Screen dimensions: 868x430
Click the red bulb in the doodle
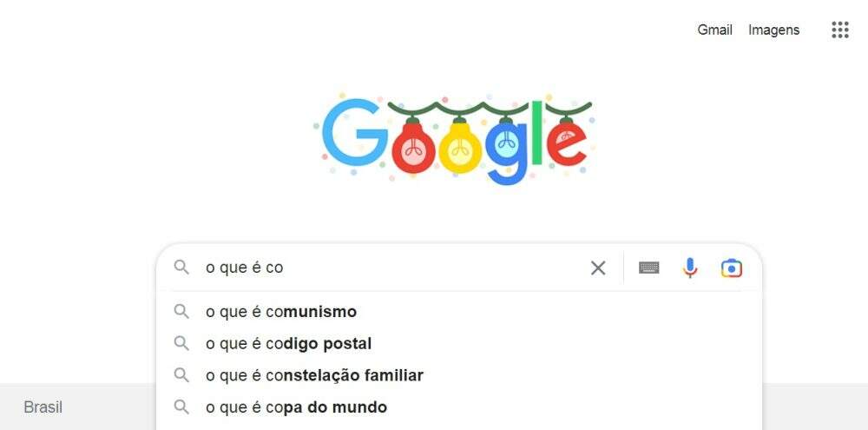click(x=413, y=149)
